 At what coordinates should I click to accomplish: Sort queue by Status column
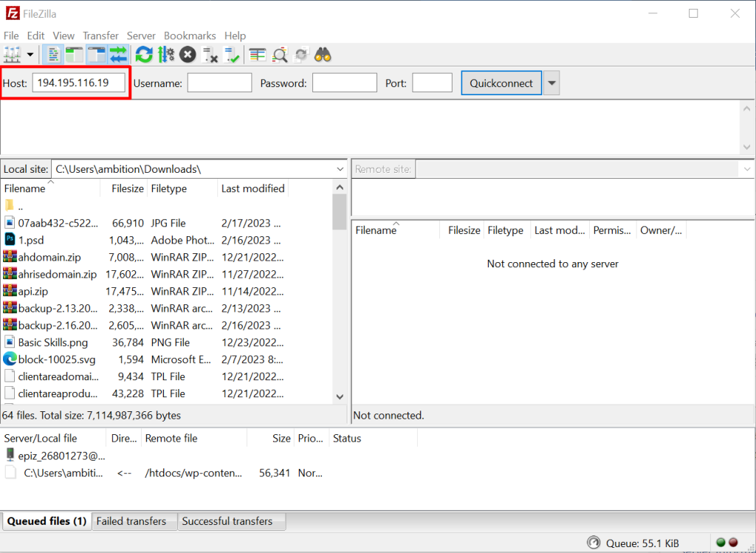373,439
